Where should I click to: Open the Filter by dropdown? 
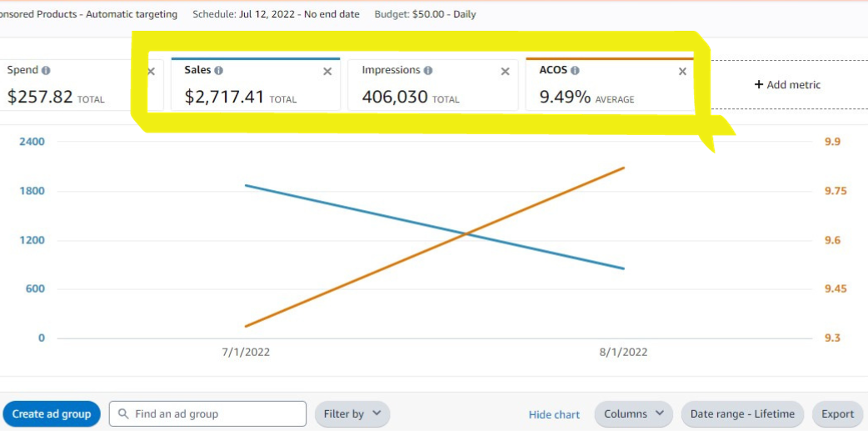(352, 414)
